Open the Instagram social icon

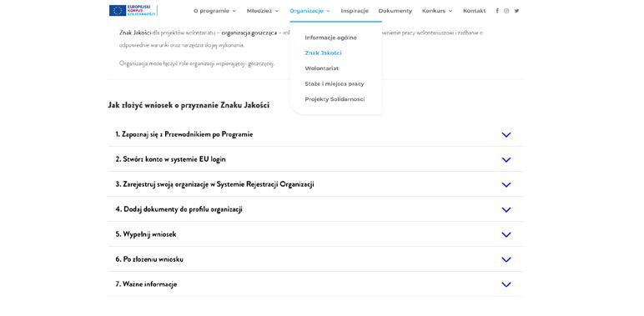[506, 11]
